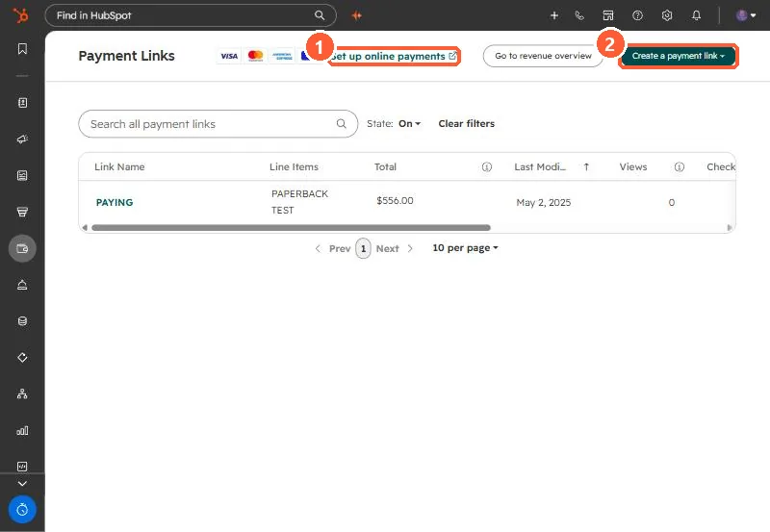
Task: Click the PAPERBACK line item text
Action: coord(299,194)
